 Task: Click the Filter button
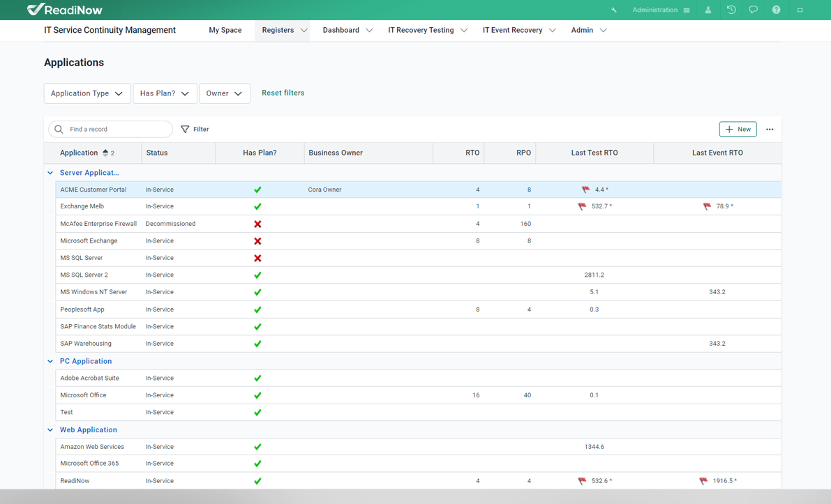[x=195, y=129]
